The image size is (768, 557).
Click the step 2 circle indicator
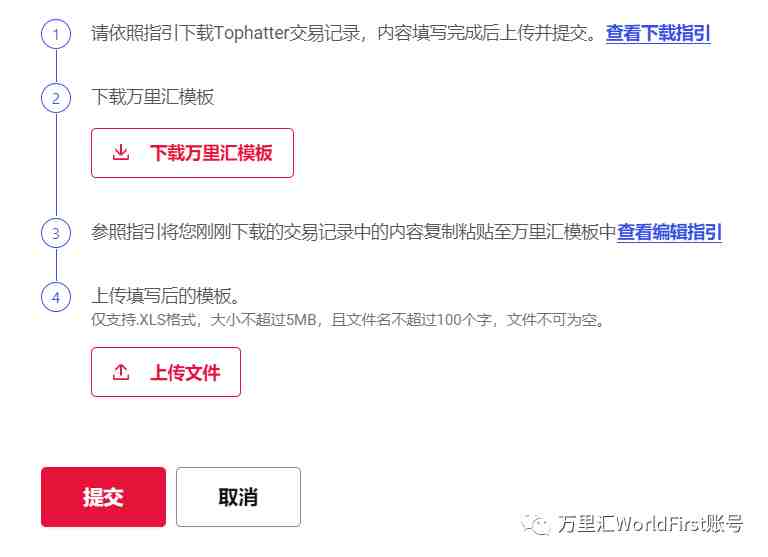click(x=56, y=97)
